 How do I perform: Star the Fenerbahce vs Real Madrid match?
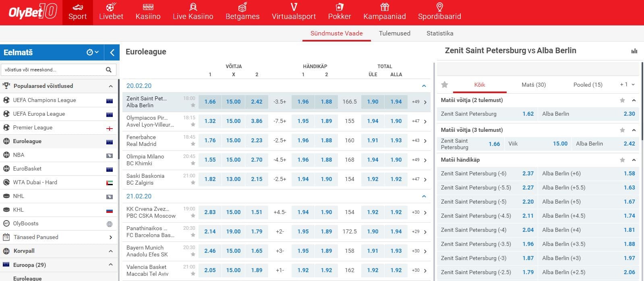point(193,144)
